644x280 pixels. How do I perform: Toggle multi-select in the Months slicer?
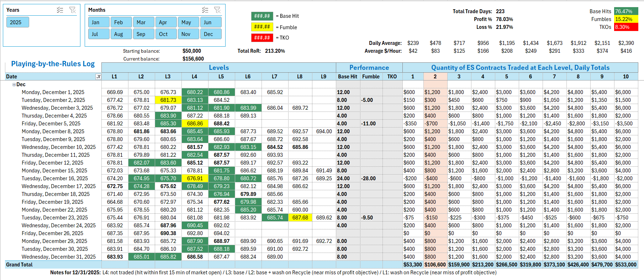(205, 10)
